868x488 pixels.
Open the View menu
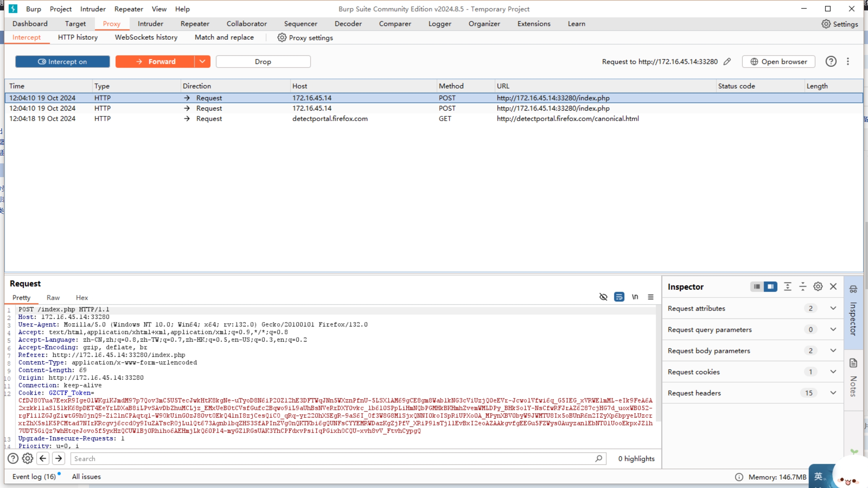[x=159, y=9]
